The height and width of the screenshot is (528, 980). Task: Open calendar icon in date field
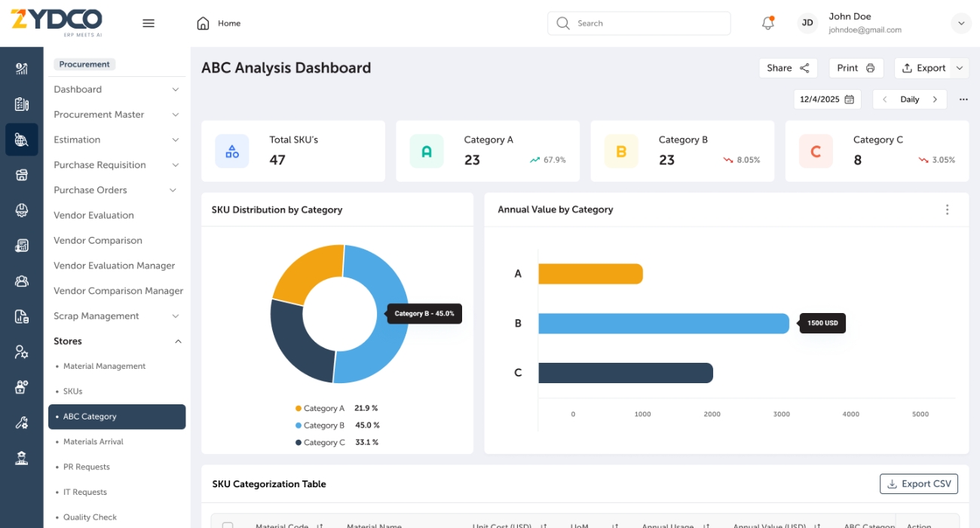tap(850, 100)
